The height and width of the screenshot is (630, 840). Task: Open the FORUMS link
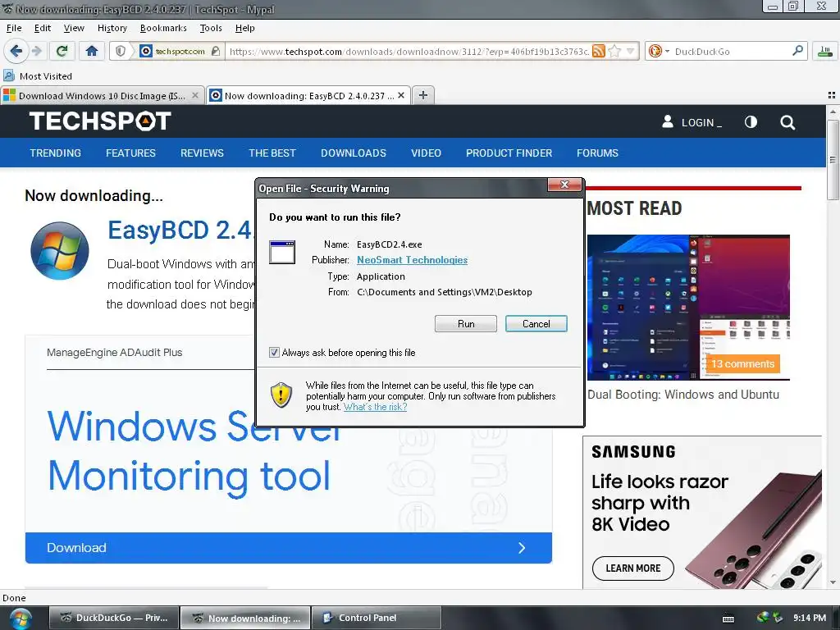tap(597, 153)
